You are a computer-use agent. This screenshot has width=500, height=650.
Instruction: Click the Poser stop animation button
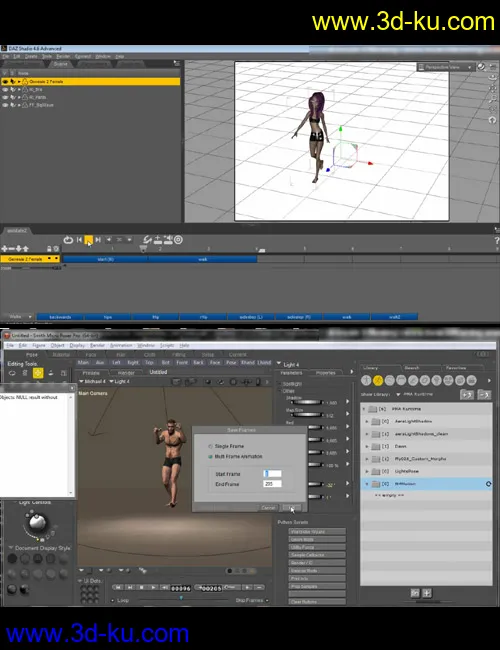141,587
